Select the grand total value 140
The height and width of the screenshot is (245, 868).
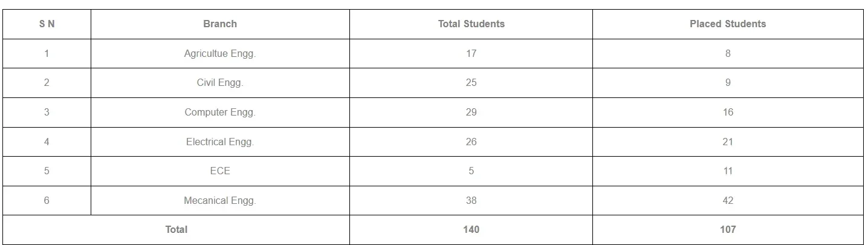471,230
